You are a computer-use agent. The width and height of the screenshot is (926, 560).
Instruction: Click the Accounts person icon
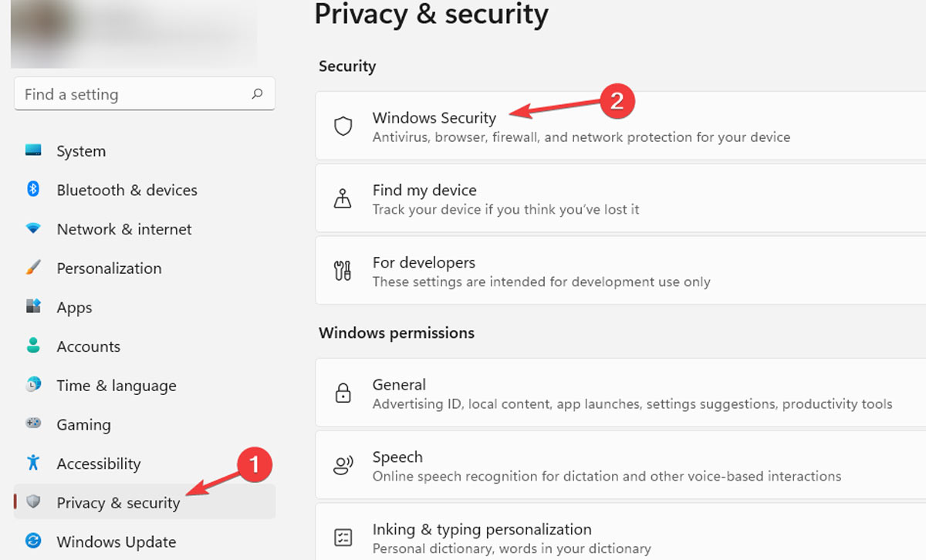tap(32, 346)
